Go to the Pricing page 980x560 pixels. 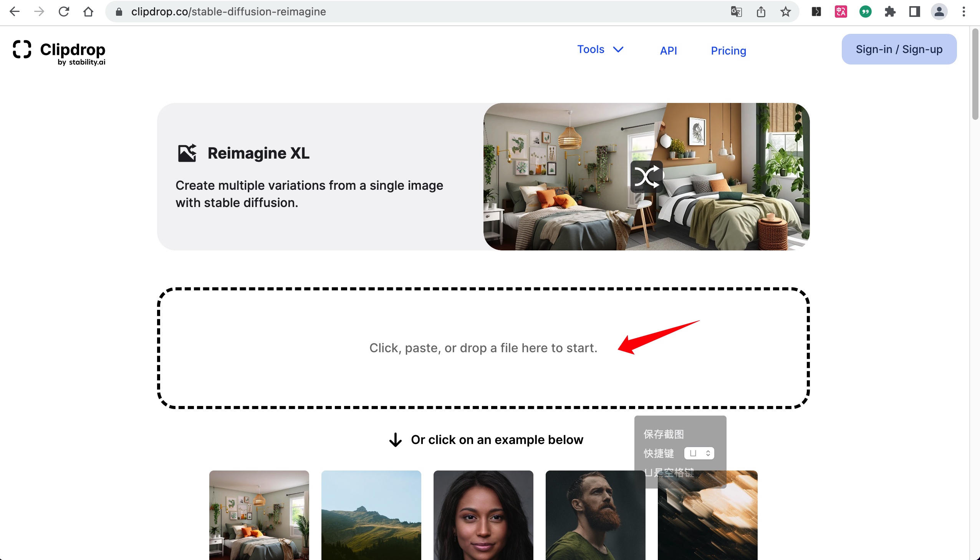(x=728, y=51)
